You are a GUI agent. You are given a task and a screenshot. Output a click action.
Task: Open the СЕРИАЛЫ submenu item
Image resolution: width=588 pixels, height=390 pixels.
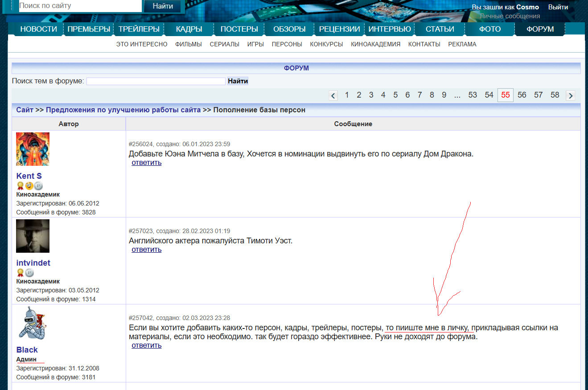(x=224, y=44)
